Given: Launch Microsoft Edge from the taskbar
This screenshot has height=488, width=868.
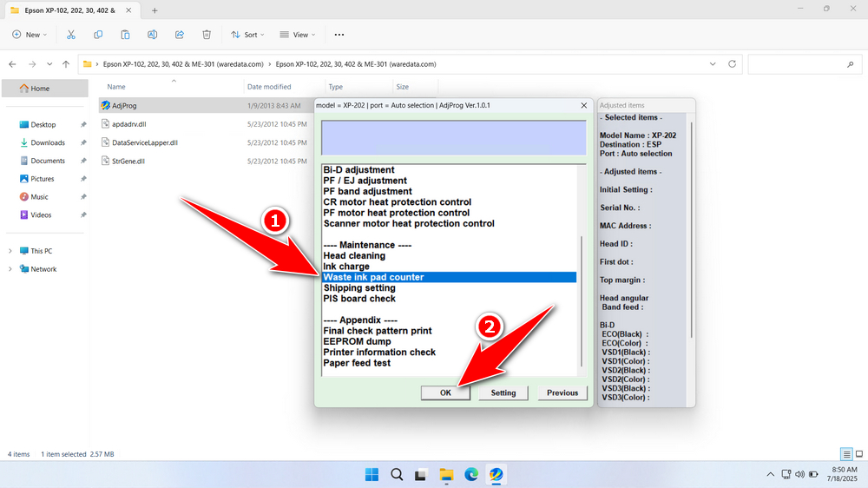Looking at the screenshot, I should 471,475.
